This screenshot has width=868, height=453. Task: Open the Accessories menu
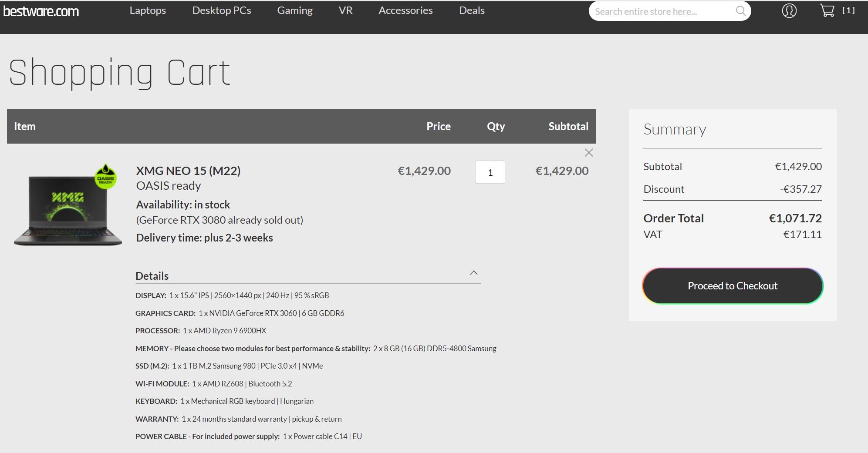point(405,10)
